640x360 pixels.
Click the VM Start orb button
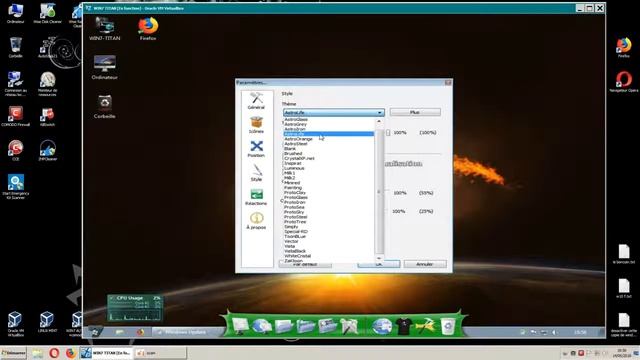click(x=95, y=332)
